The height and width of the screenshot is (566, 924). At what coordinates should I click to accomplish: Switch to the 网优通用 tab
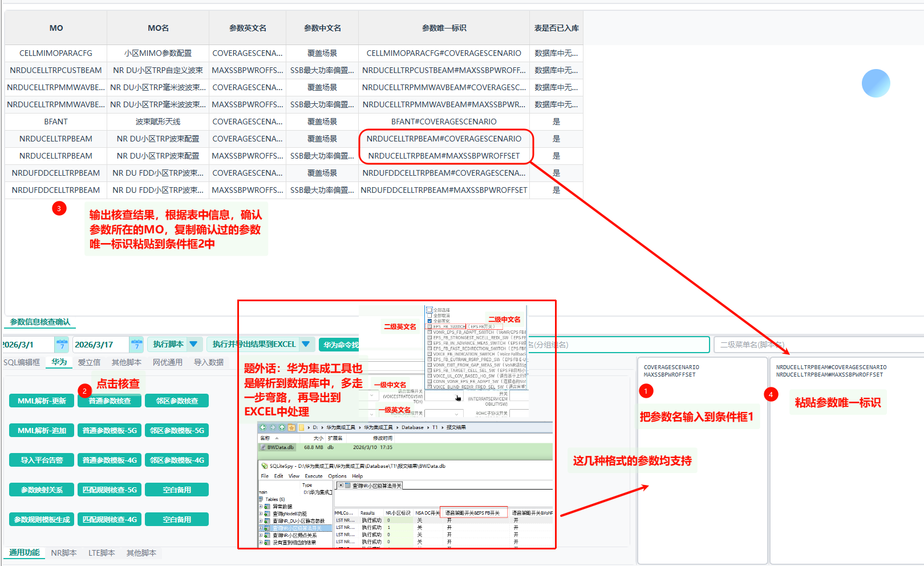pyautogui.click(x=168, y=362)
